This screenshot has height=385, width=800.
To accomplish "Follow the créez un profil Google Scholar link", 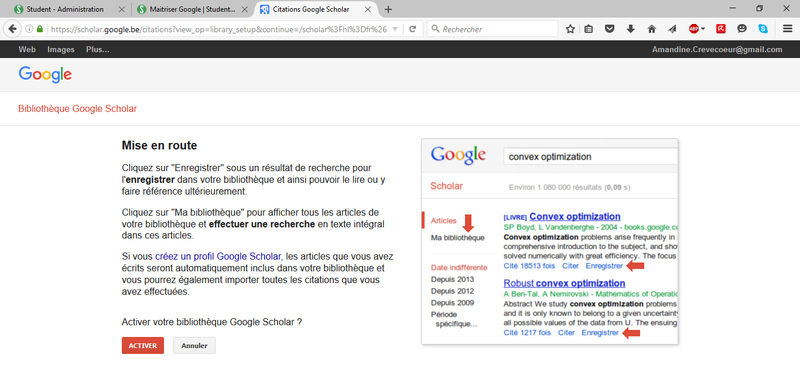I will (218, 256).
